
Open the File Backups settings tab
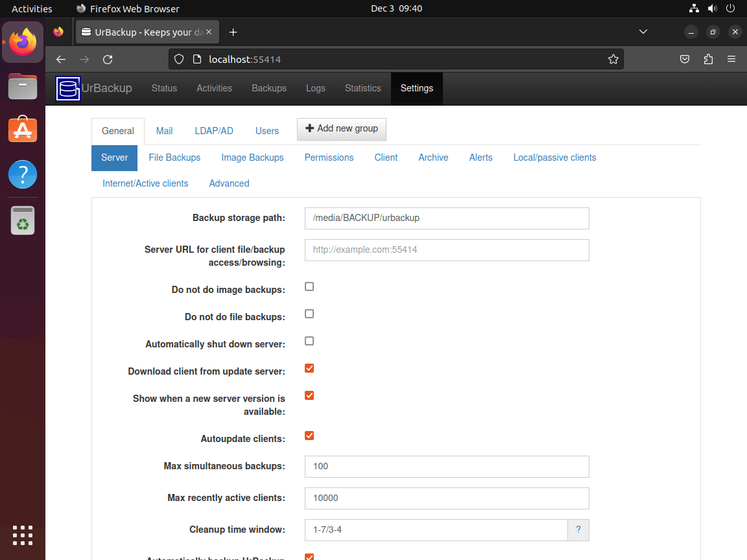174,157
